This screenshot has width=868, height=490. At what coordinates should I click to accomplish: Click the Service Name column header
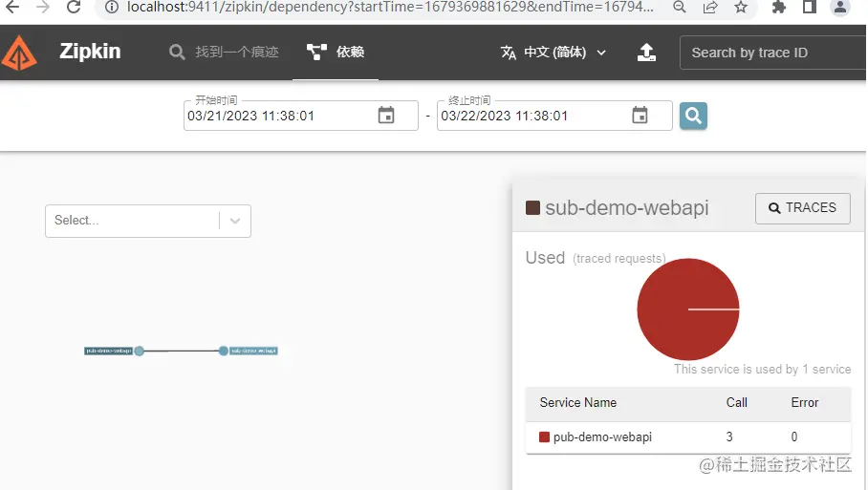[578, 403]
